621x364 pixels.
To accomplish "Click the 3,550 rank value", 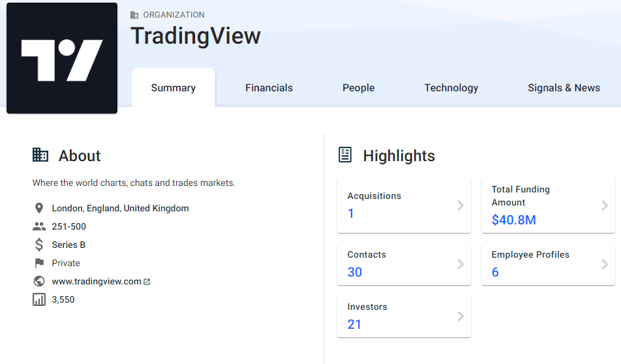I will pyautogui.click(x=63, y=299).
